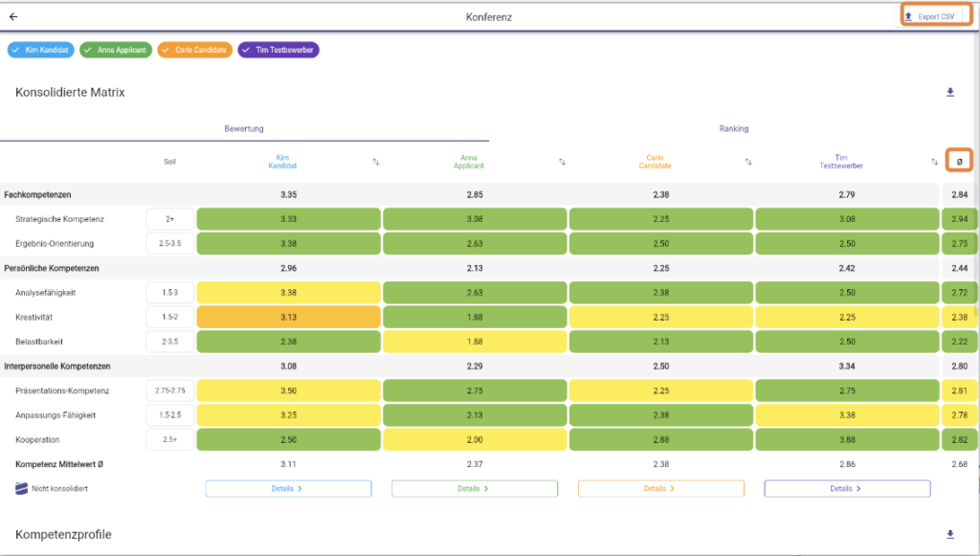Screen dimensions: 980x556
Task: Open Details for Carlo Candidate
Action: (660, 488)
